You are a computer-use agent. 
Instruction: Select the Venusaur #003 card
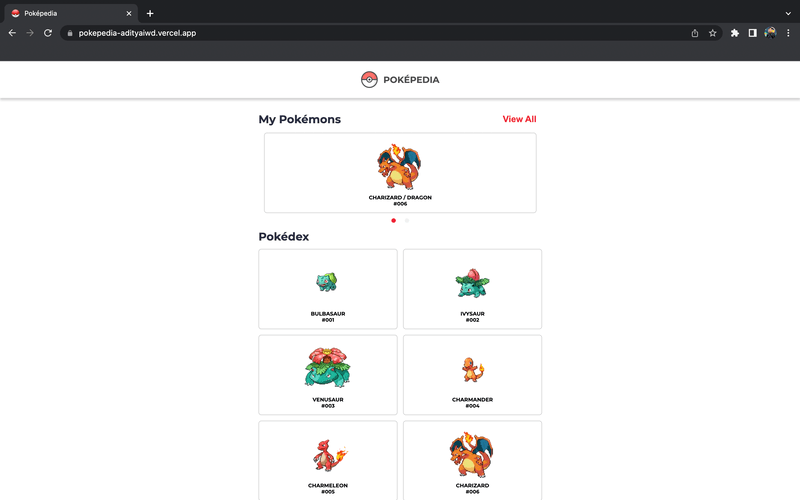(328, 375)
